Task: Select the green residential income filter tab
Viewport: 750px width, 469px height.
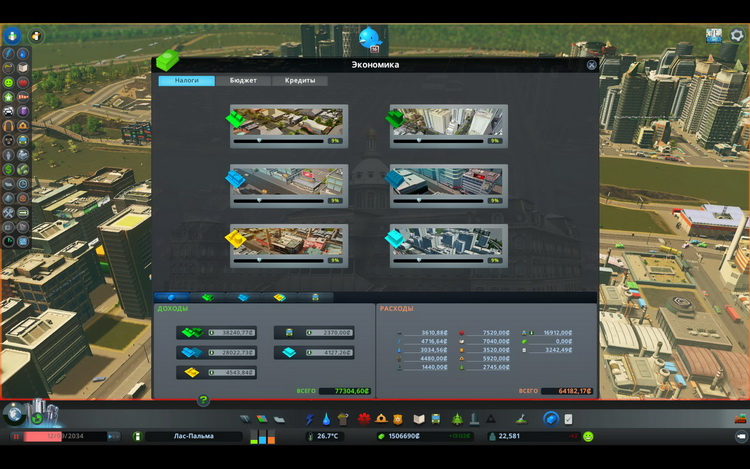Action: click(208, 297)
